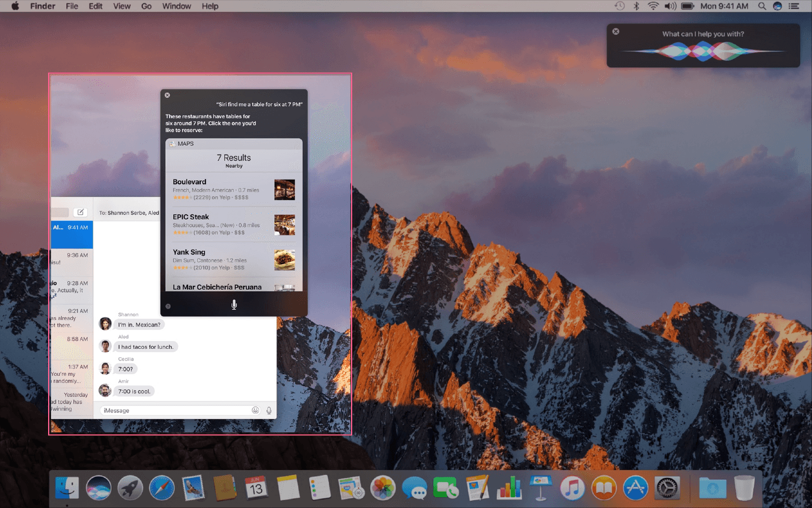The width and height of the screenshot is (812, 508).
Task: Open Wi-Fi status menu
Action: 653,6
